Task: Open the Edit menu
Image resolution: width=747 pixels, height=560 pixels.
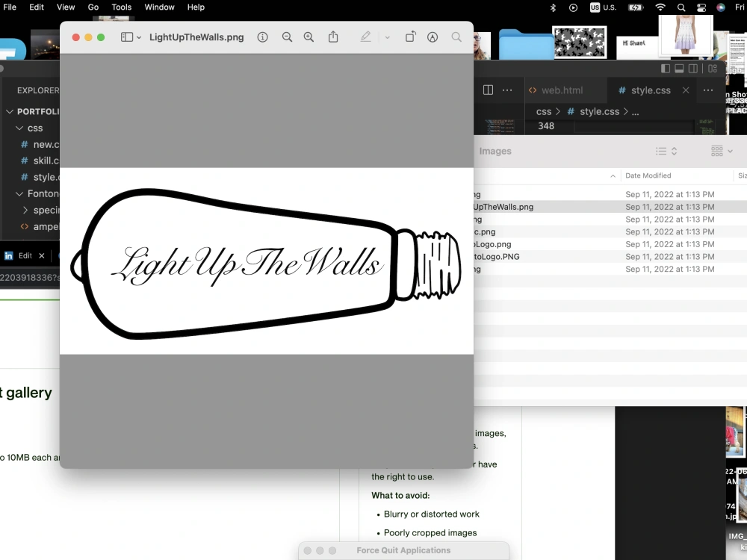Action: pyautogui.click(x=36, y=7)
